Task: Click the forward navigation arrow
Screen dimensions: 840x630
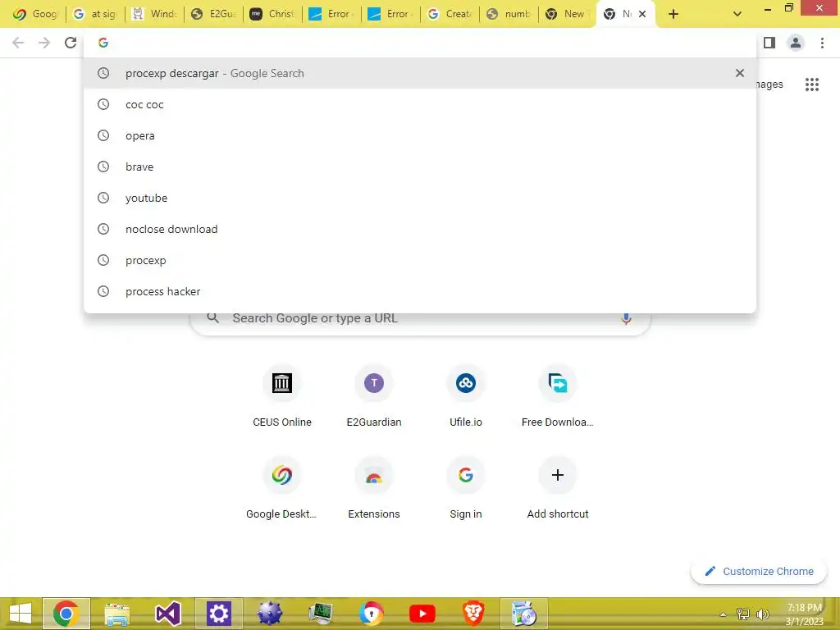Action: tap(44, 43)
